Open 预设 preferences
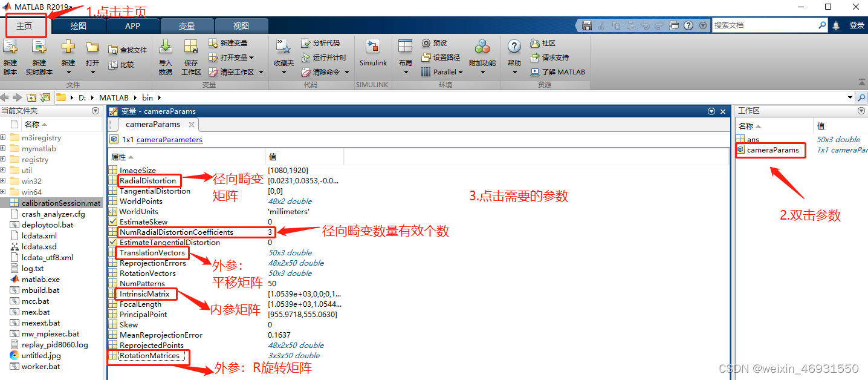The width and height of the screenshot is (868, 380). [434, 43]
